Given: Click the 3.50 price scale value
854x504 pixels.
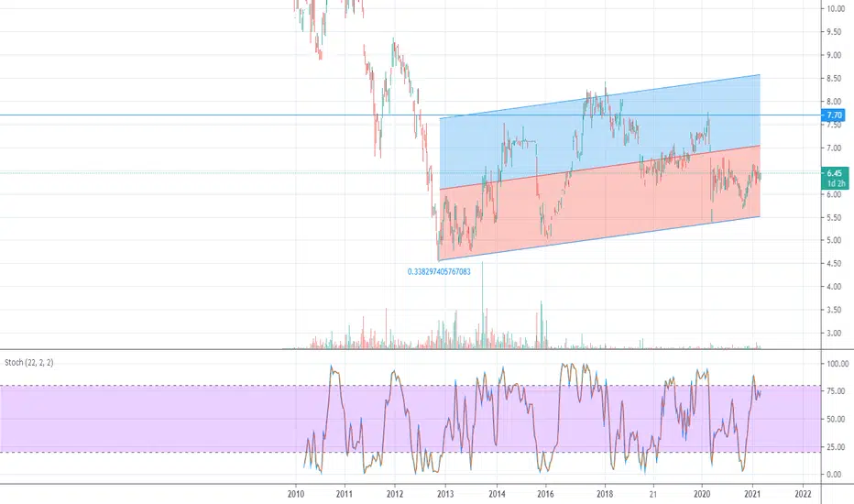Looking at the screenshot, I should (834, 310).
